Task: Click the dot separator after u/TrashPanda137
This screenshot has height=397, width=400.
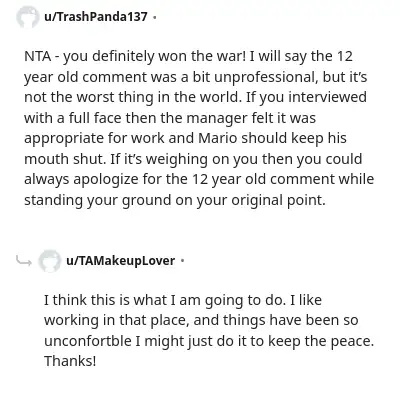Action: coord(154,17)
